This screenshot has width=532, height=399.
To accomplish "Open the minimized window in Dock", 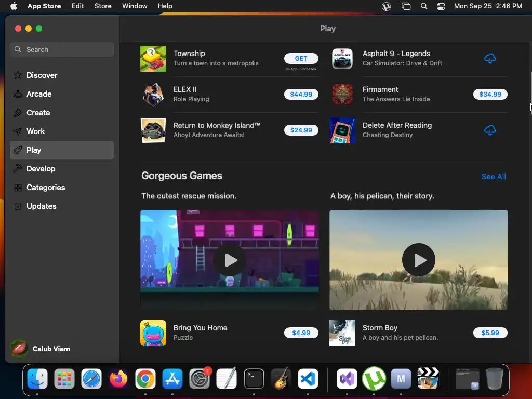I will (467, 379).
